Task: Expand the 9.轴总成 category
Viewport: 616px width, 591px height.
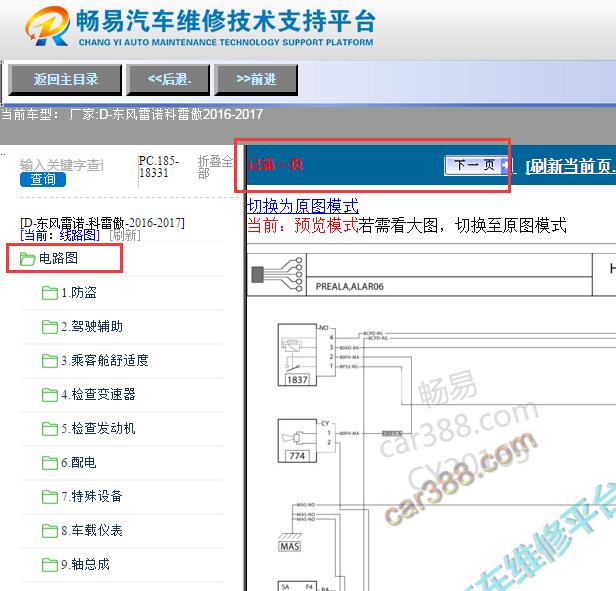Action: (85, 564)
